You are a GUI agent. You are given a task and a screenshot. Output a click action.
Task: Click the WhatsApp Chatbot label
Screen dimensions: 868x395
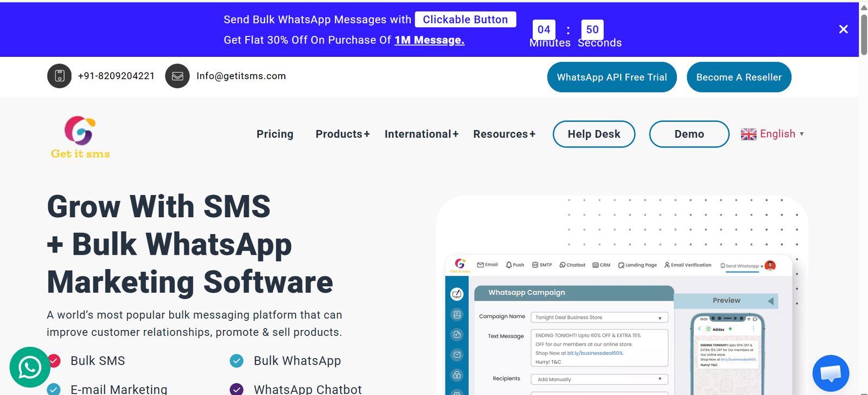pyautogui.click(x=308, y=389)
